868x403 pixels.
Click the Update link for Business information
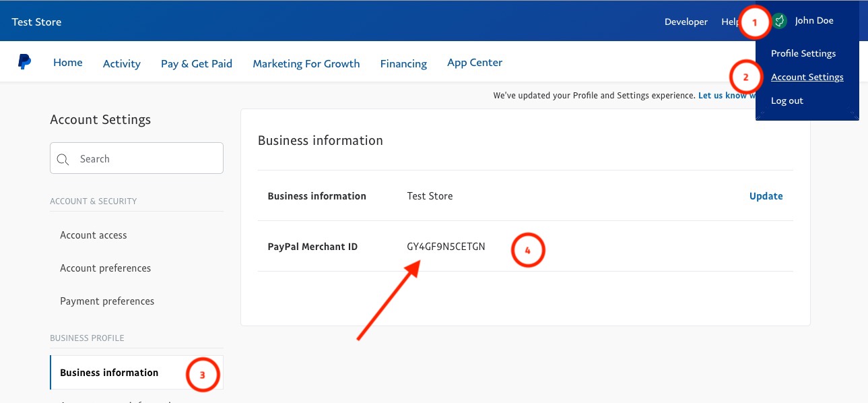tap(766, 196)
